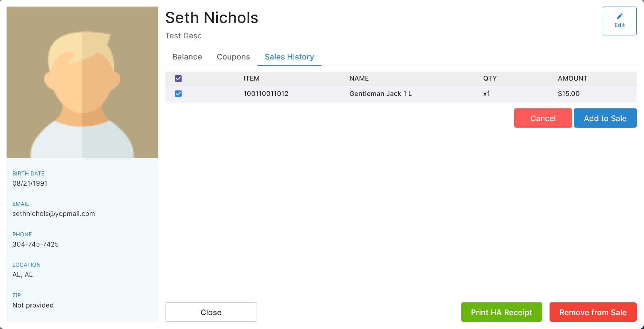Image resolution: width=644 pixels, height=329 pixels.
Task: Close the customer dialog with Close button
Action: tap(211, 312)
